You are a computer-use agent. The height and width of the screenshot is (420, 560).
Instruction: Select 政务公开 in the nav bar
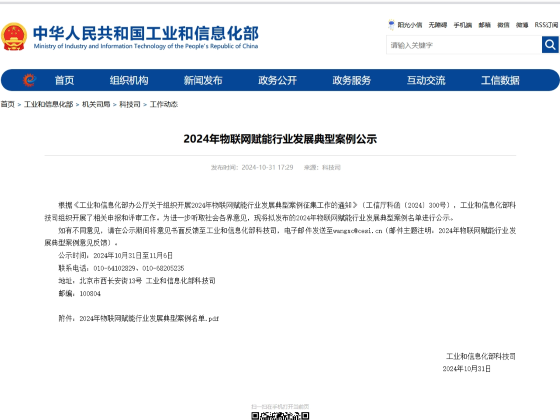click(x=278, y=80)
